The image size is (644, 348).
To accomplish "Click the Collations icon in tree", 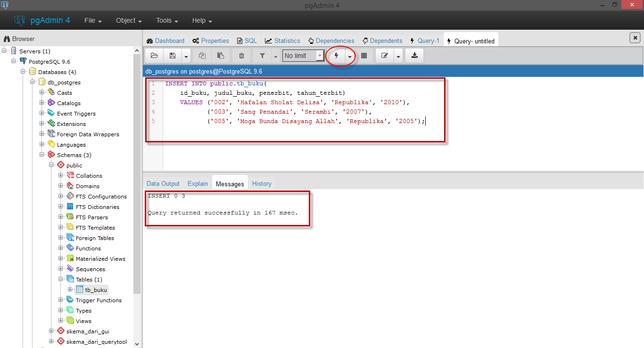I will (x=70, y=175).
